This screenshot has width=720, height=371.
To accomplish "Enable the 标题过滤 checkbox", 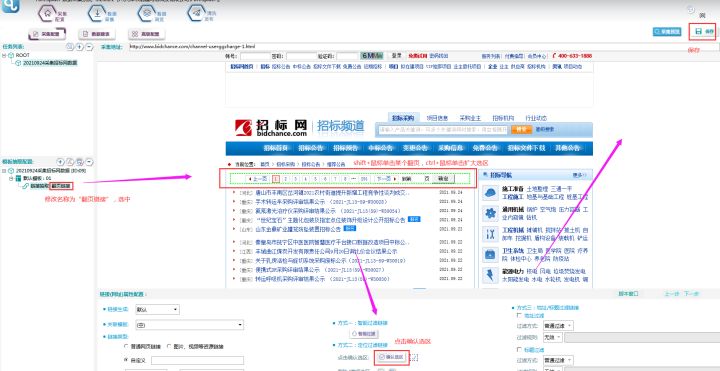I will point(519,349).
